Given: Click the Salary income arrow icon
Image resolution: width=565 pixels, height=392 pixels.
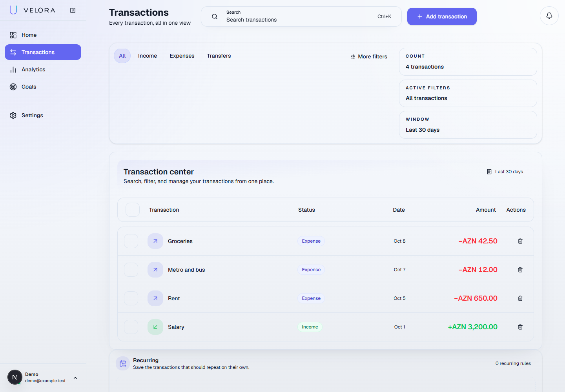Looking at the screenshot, I should (155, 327).
